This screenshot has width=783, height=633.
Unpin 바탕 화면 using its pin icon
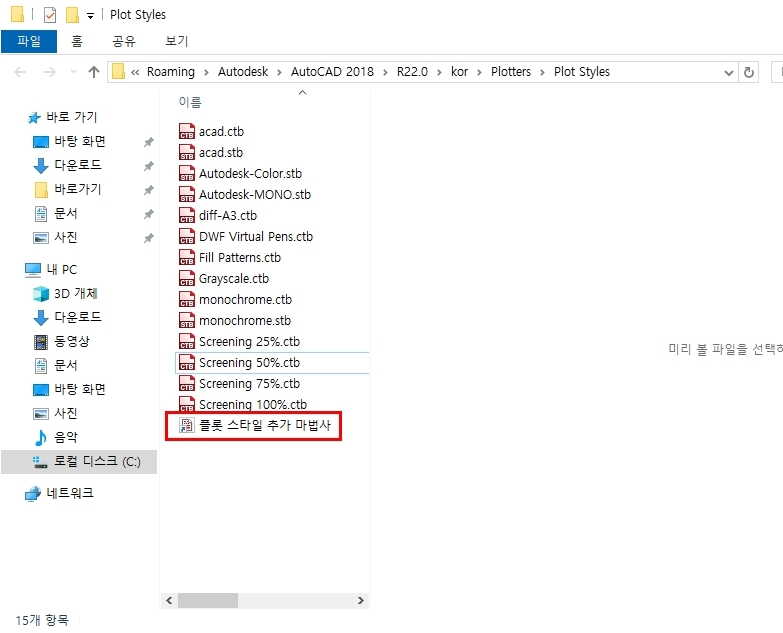point(148,142)
